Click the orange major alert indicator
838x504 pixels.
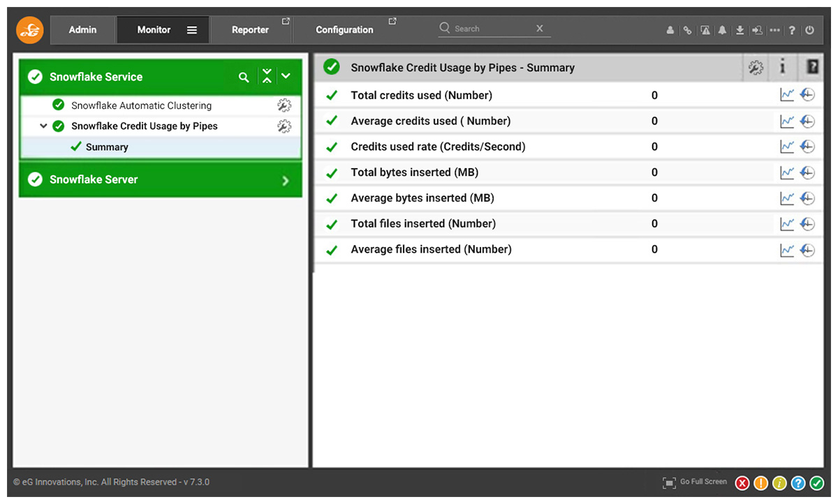click(x=761, y=483)
